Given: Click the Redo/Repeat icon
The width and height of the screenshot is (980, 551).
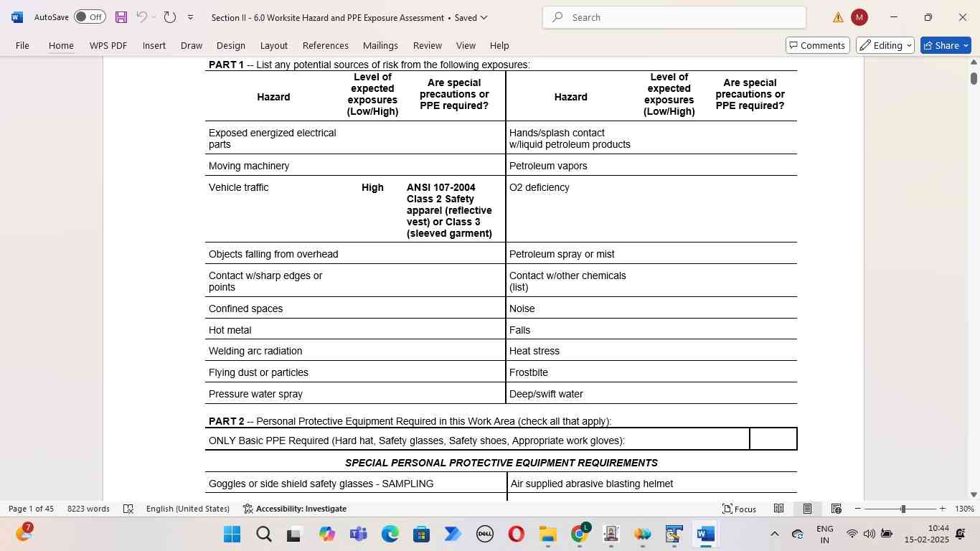Looking at the screenshot, I should click(170, 17).
